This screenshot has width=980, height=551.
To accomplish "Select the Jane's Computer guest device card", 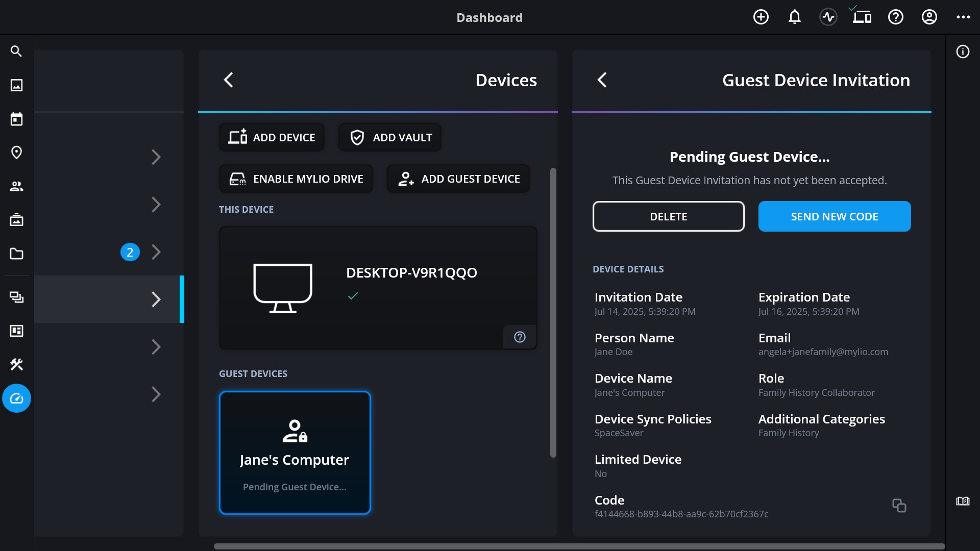I will (x=295, y=453).
